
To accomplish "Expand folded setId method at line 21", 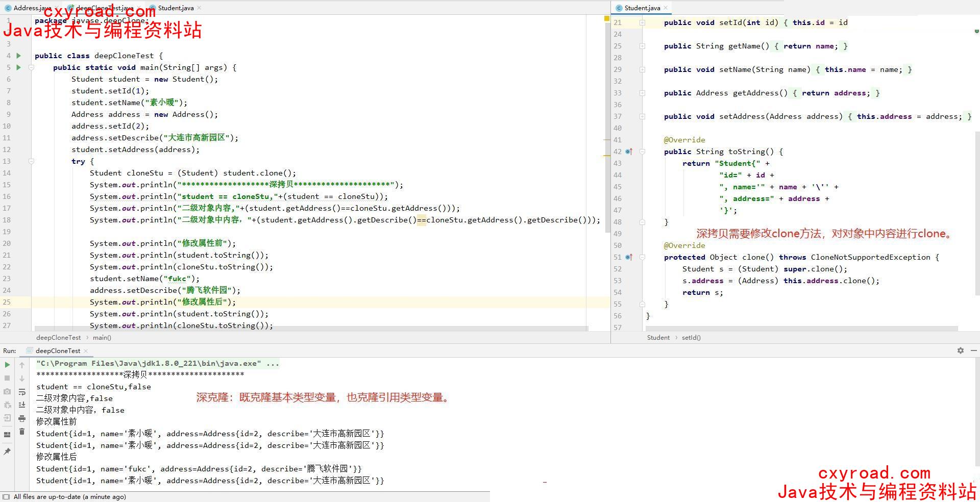I will 642,22.
